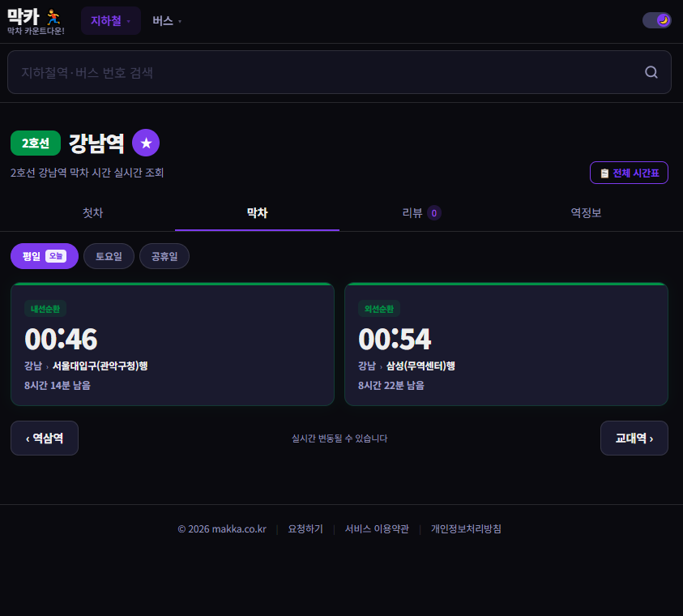Screen dimensions: 683x616
Task: Open the 리뷰 tab
Action: click(x=421, y=213)
